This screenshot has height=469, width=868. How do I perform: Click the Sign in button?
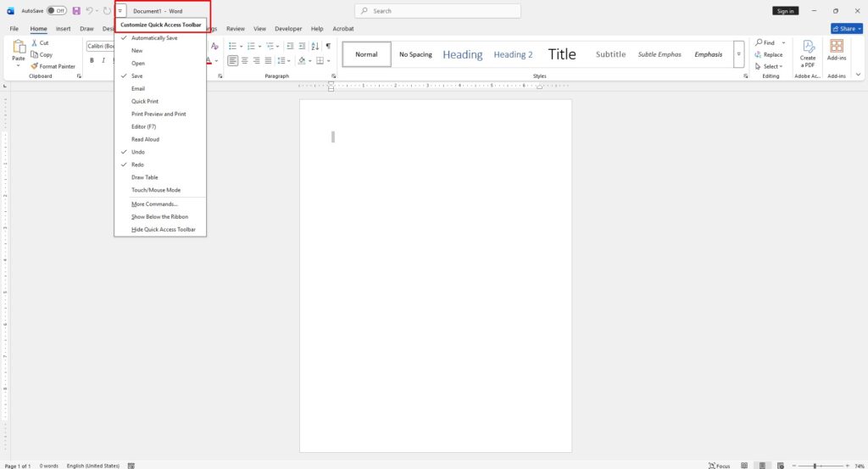[x=785, y=10]
